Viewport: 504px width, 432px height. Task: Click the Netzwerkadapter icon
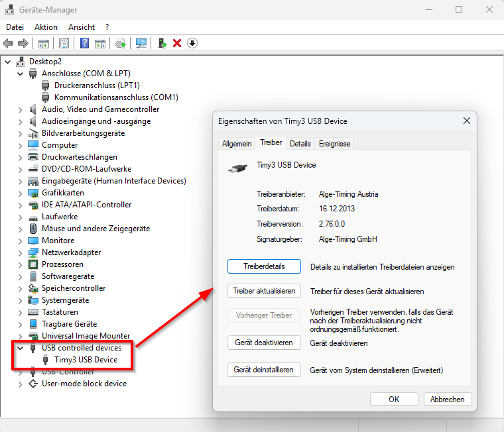(33, 252)
